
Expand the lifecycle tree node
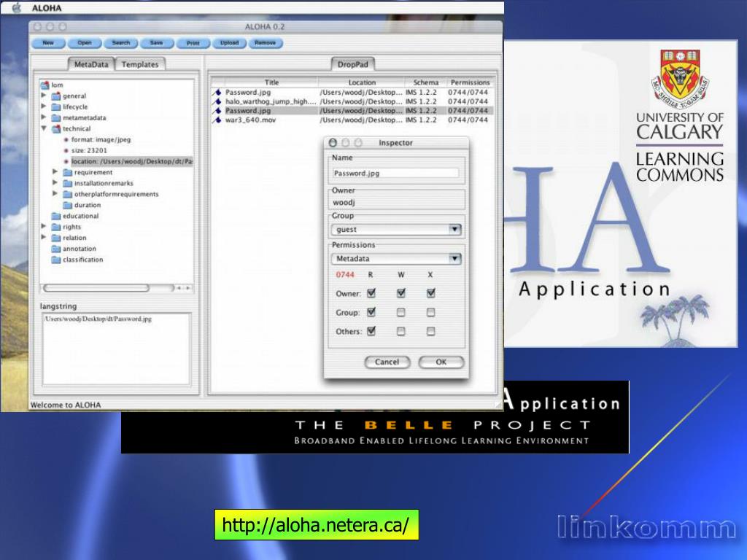coord(44,106)
